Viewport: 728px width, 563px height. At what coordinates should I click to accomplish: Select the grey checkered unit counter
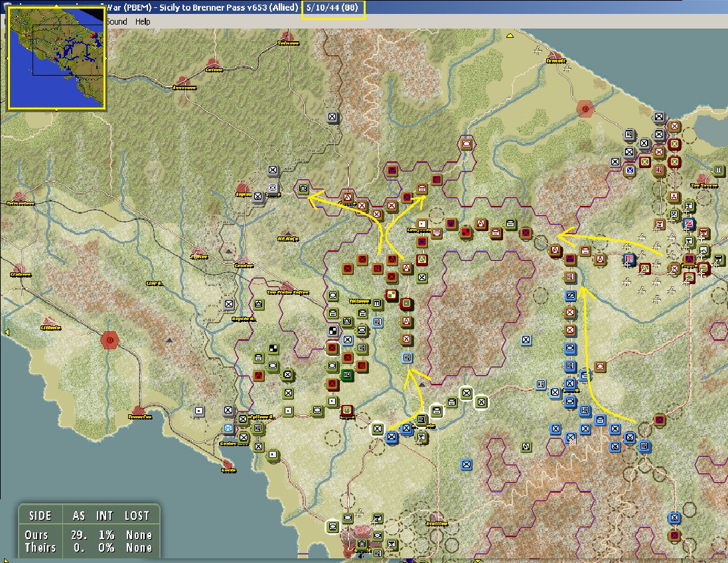tap(333, 330)
